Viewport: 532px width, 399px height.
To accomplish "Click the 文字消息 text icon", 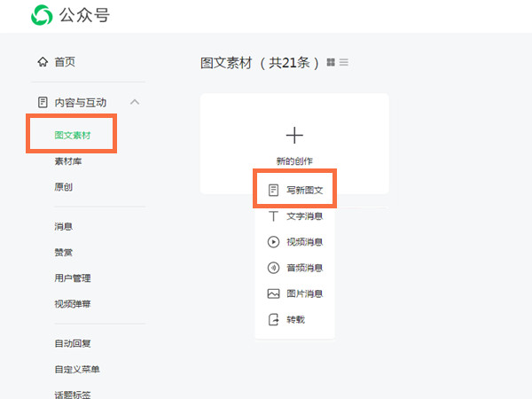I will click(273, 216).
